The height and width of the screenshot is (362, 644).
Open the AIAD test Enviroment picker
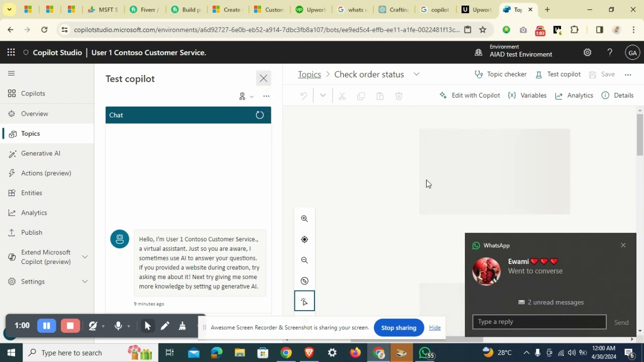514,51
